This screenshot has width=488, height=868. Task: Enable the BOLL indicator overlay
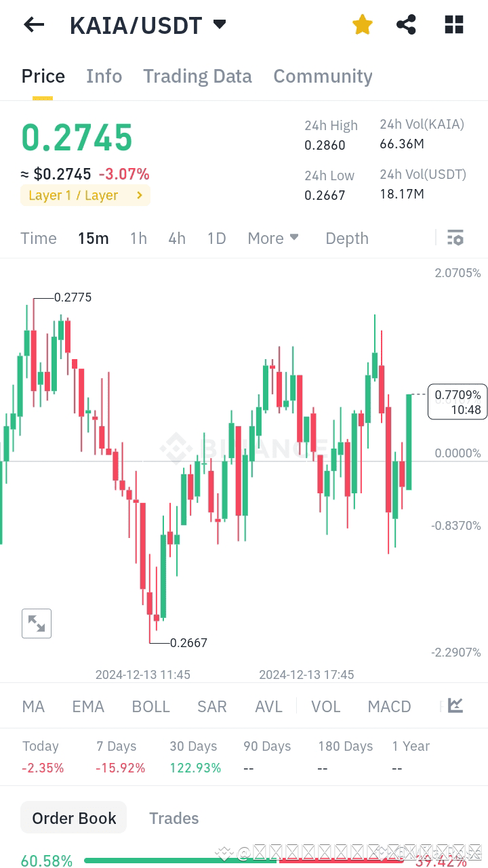[x=150, y=706]
